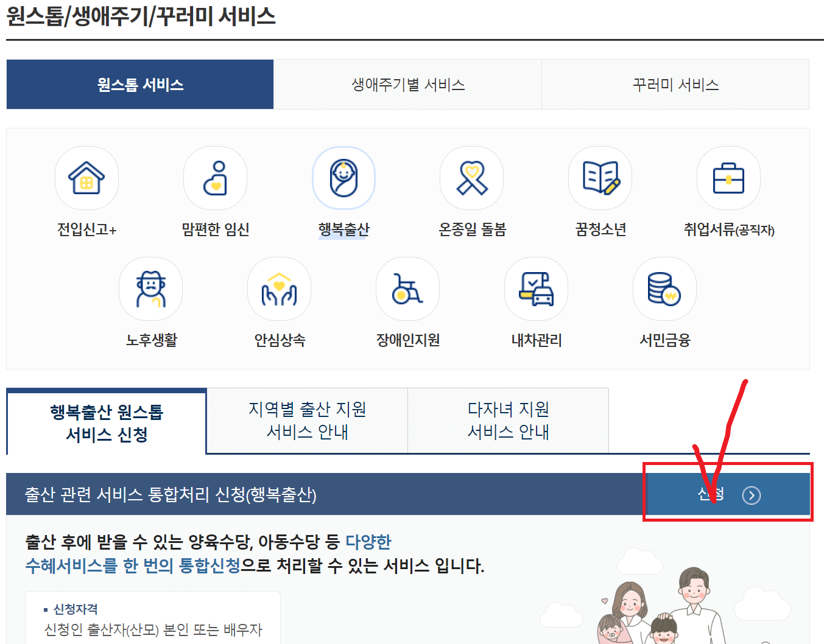Screen dimensions: 824x644
Task: Select the 온종일 돌봄 ribbon icon
Action: [472, 178]
